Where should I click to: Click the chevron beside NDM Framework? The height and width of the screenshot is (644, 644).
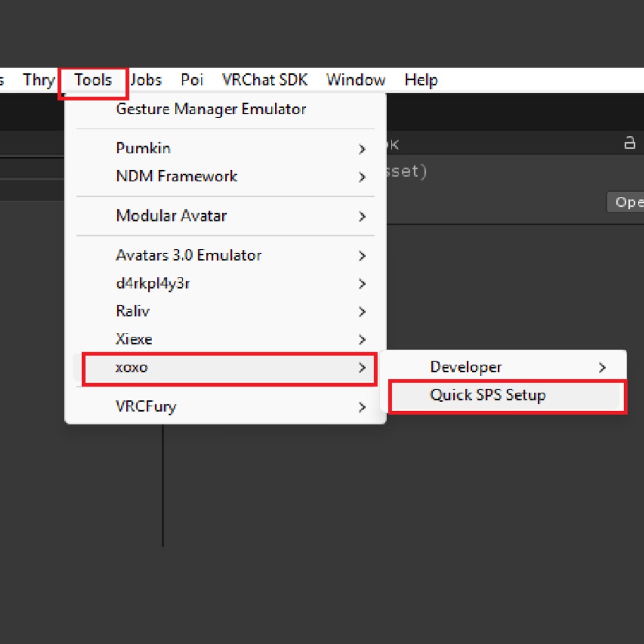pos(362,177)
